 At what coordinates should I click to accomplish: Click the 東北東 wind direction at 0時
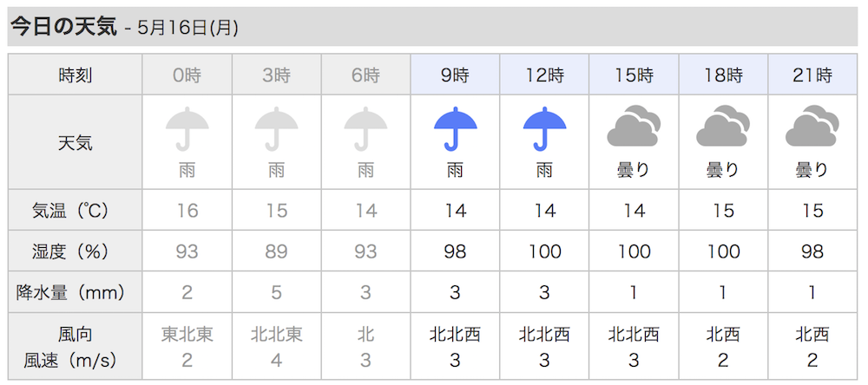(x=187, y=334)
